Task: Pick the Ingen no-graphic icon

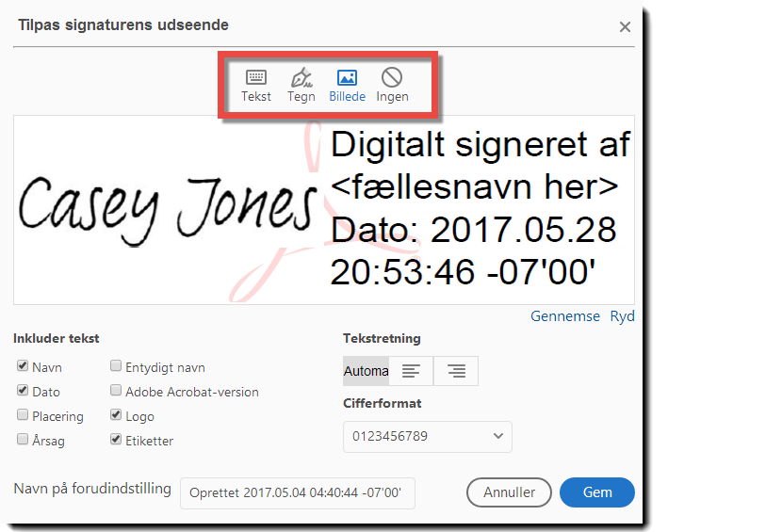Action: [x=392, y=77]
